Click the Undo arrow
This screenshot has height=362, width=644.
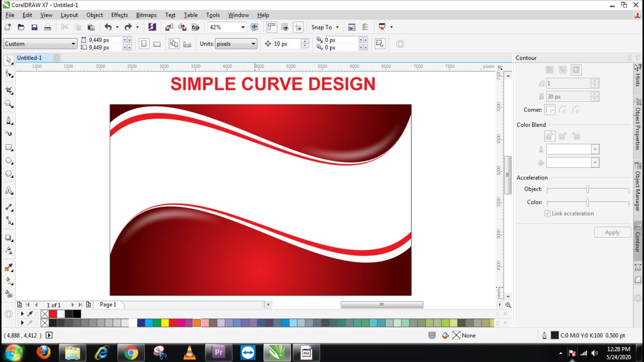108,27
